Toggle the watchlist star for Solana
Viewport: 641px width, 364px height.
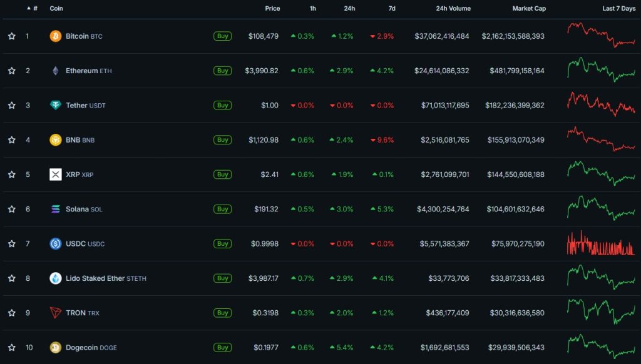pos(11,209)
